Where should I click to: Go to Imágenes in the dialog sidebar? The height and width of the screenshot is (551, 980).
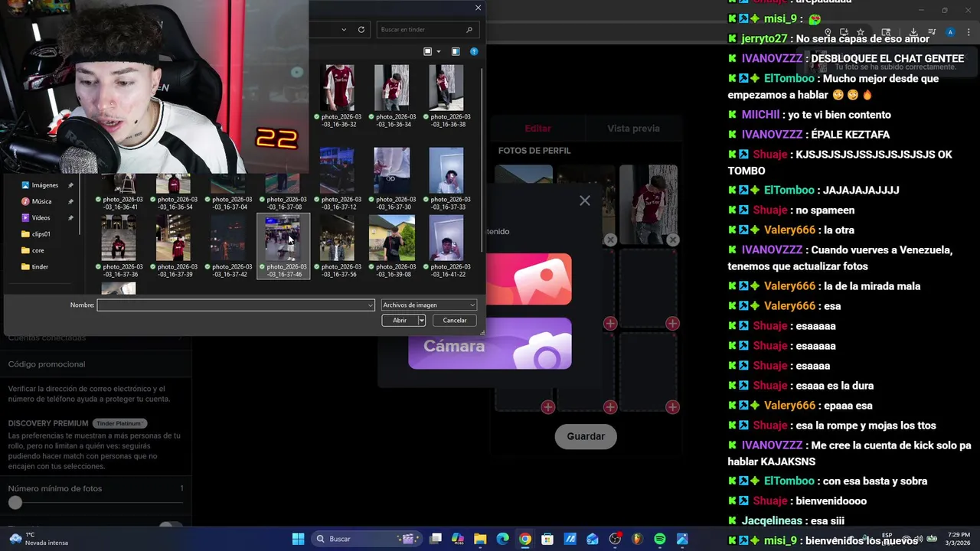[x=44, y=185]
